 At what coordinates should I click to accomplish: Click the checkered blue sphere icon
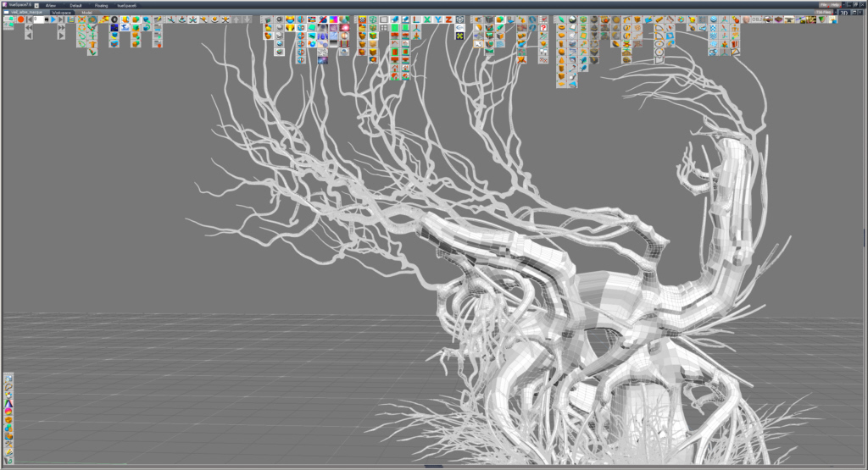(x=714, y=19)
